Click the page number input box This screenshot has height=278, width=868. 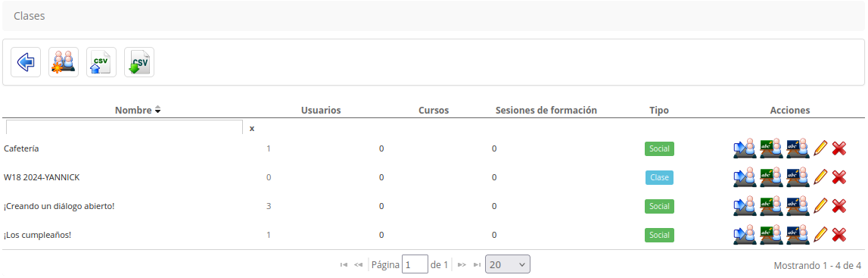[415, 264]
